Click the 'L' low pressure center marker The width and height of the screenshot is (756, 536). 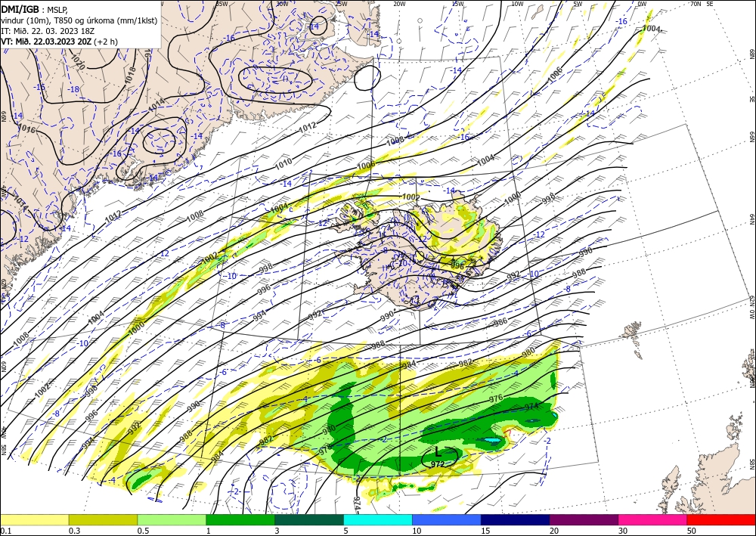click(x=438, y=452)
